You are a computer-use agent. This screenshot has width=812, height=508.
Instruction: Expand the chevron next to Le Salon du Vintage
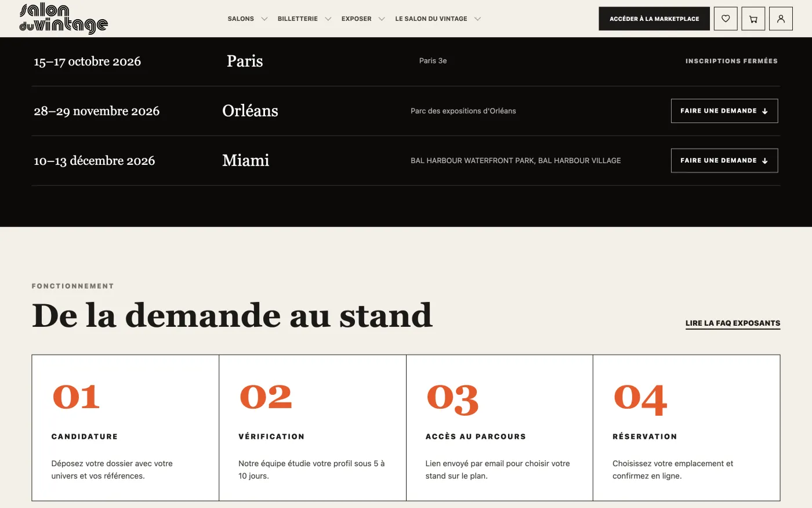[477, 19]
